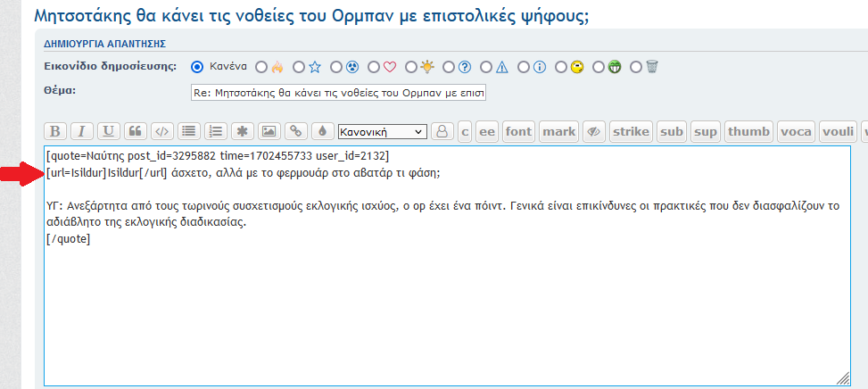Click the '[/quote]' closing tag line
Image resolution: width=868 pixels, height=389 pixels.
coord(69,240)
